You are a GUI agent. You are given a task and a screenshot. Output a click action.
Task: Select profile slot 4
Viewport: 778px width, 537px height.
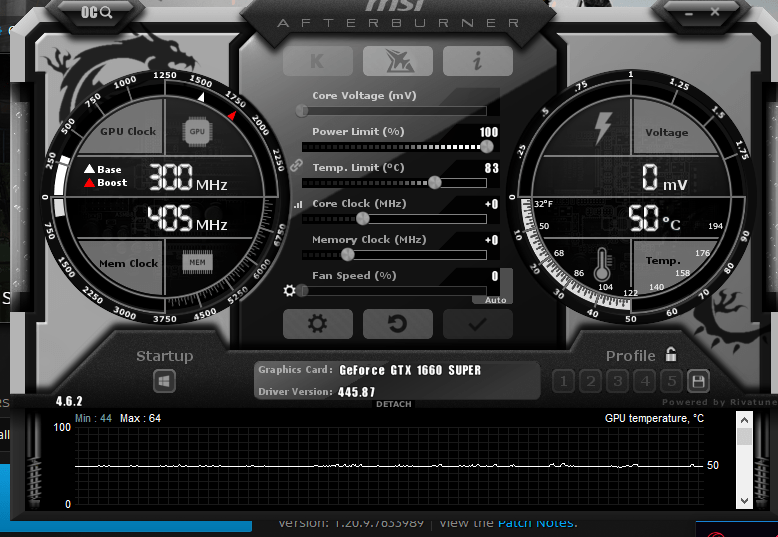tap(645, 381)
